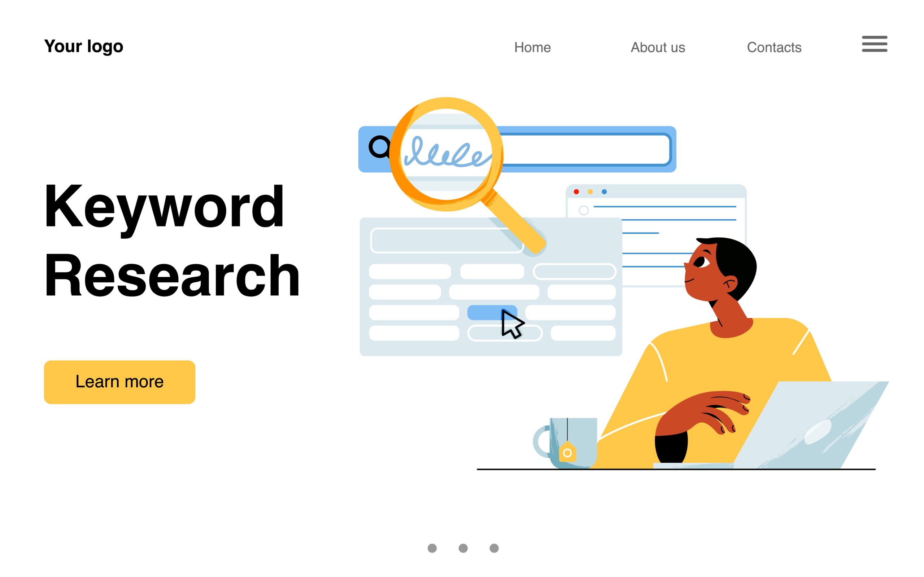The image size is (924, 577).
Task: Click the green dot browser window icon
Action: click(x=603, y=192)
